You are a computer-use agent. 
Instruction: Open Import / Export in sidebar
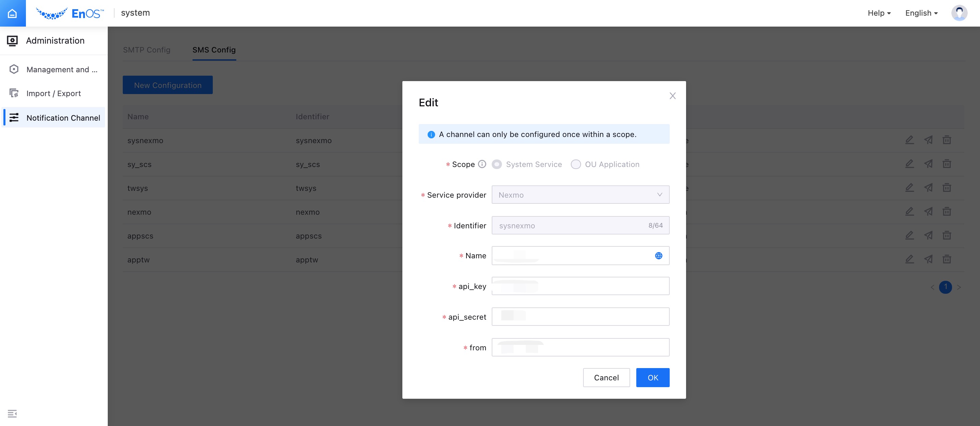click(54, 94)
